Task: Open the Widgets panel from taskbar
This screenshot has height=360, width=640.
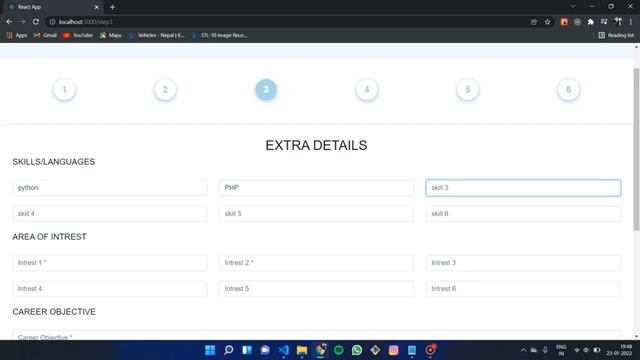Action: click(247, 350)
